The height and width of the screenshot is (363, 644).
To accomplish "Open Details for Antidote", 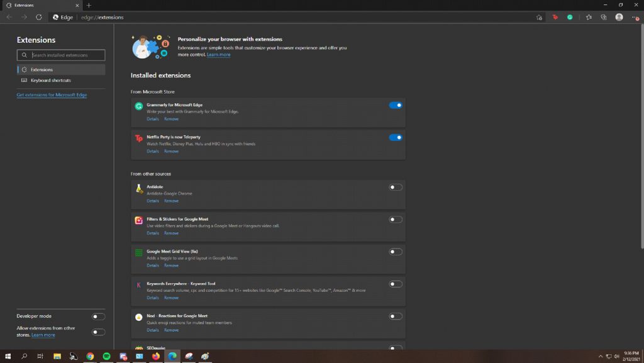I will pyautogui.click(x=153, y=201).
